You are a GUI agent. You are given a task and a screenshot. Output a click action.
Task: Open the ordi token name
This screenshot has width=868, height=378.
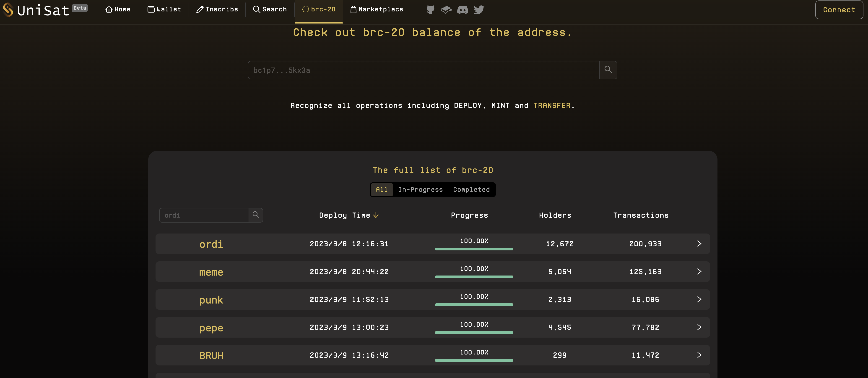tap(211, 244)
